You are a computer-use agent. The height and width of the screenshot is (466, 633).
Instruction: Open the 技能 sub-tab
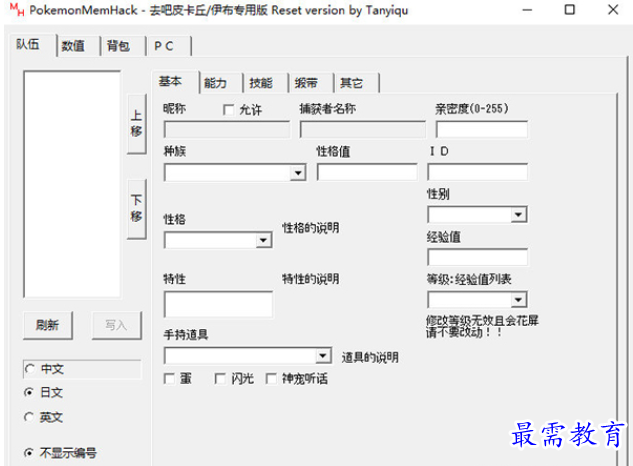coord(266,83)
